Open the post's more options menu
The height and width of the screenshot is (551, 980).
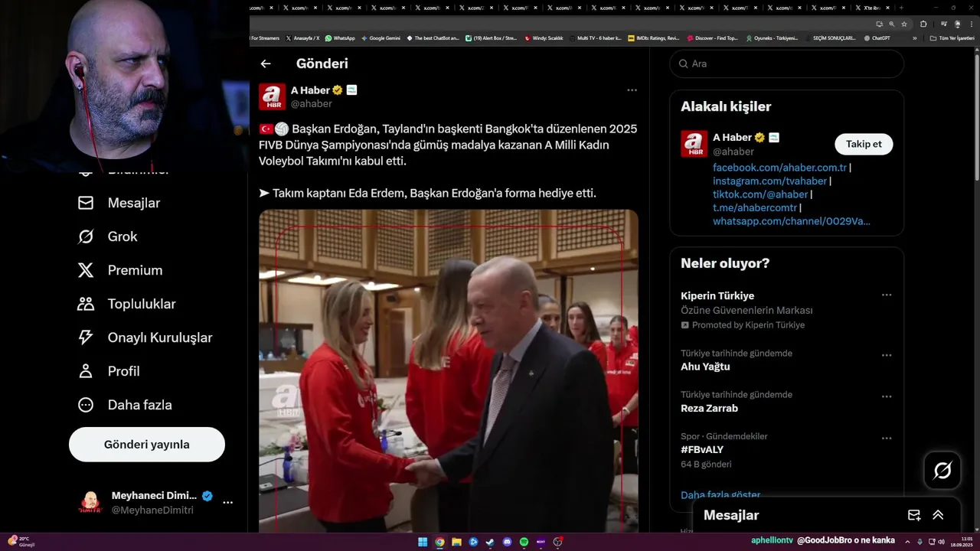(632, 90)
